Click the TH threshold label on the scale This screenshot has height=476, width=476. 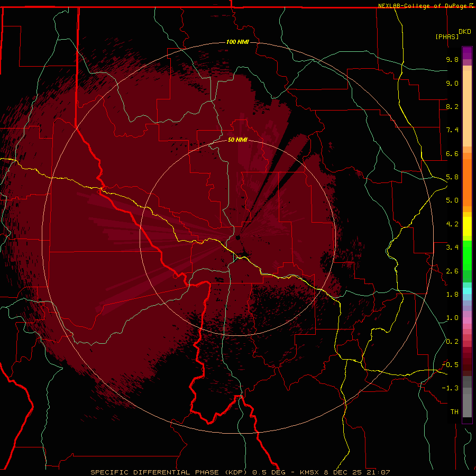454,412
